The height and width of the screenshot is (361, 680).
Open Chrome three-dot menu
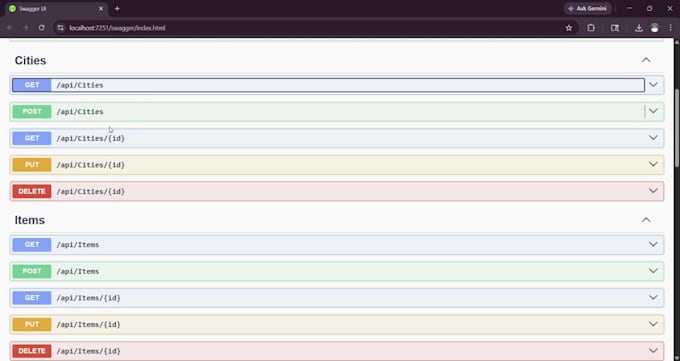coord(670,28)
